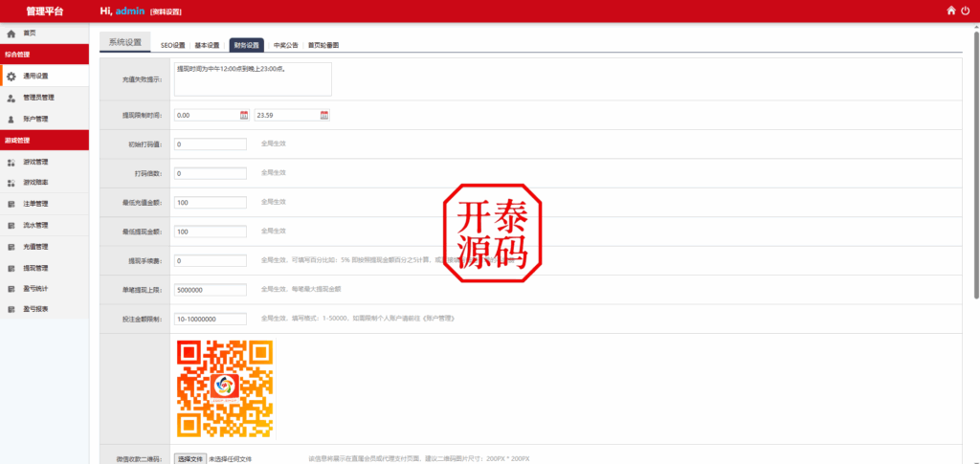
Task: Switch to the 首页轮播图 tab
Action: coord(323,45)
